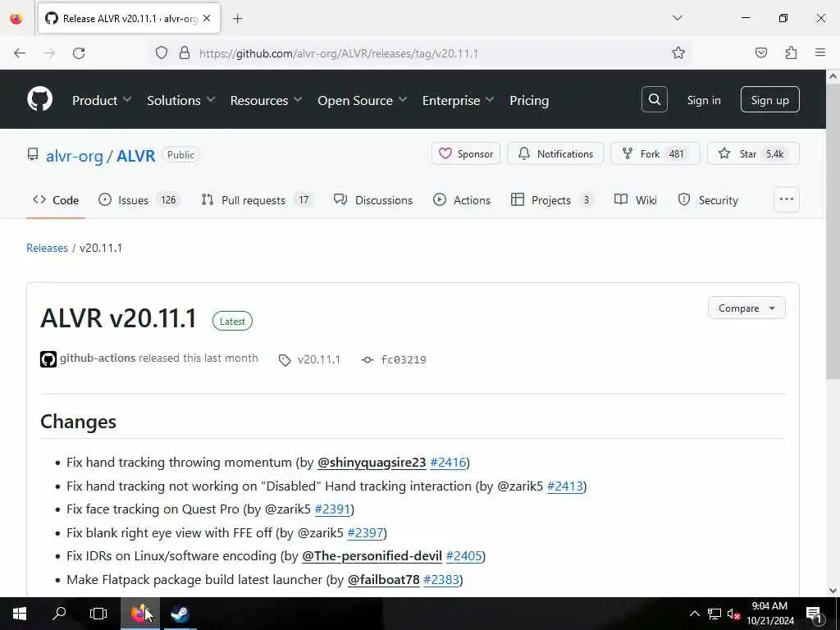Image resolution: width=840 pixels, height=630 pixels.
Task: Reload the page with the refresh icon
Action: 79,53
